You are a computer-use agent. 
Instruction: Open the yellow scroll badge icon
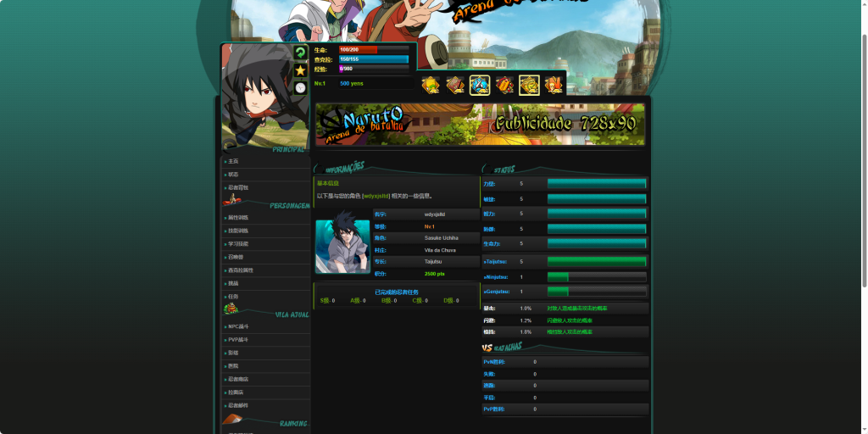(430, 86)
